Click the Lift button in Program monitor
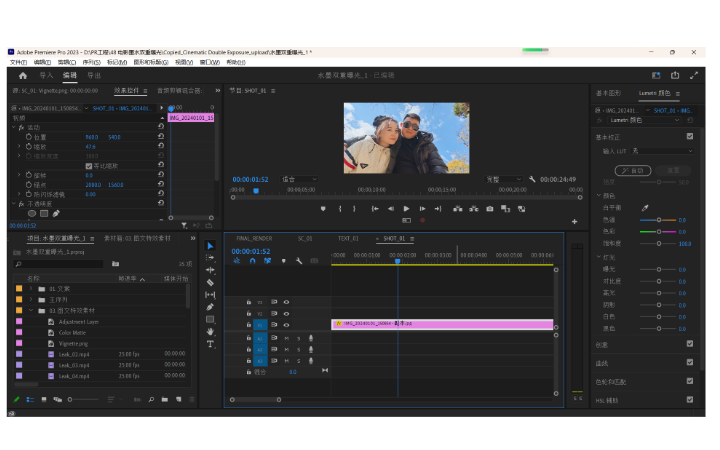Image resolution: width=720 pixels, height=450 pixels. click(x=457, y=209)
